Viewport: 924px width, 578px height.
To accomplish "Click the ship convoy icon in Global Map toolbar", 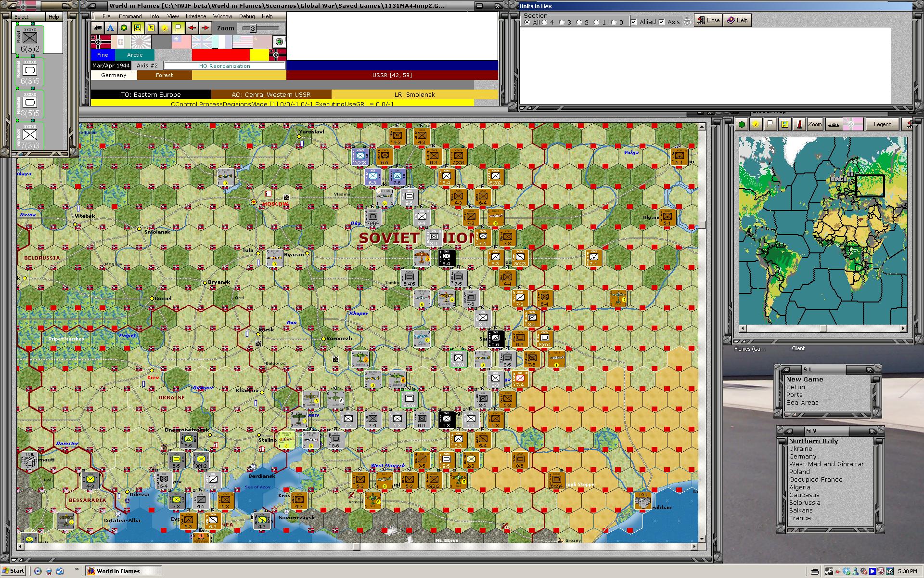I will 834,124.
